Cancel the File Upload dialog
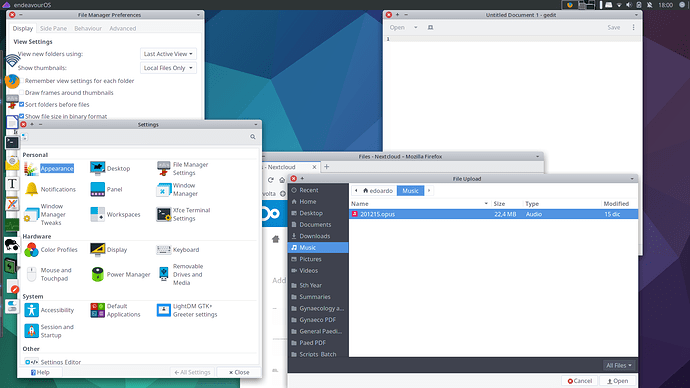This screenshot has height=388, width=690. click(580, 381)
